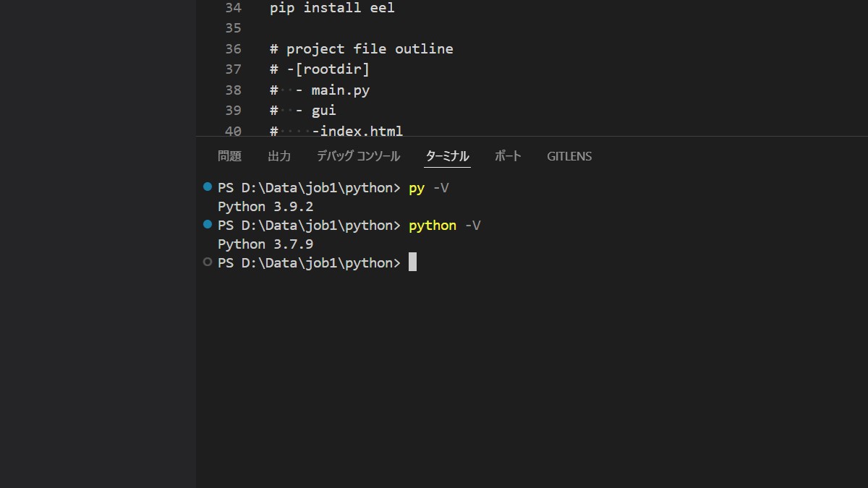Click the 'python' command text in the terminal
The width and height of the screenshot is (868, 488).
[x=433, y=226]
